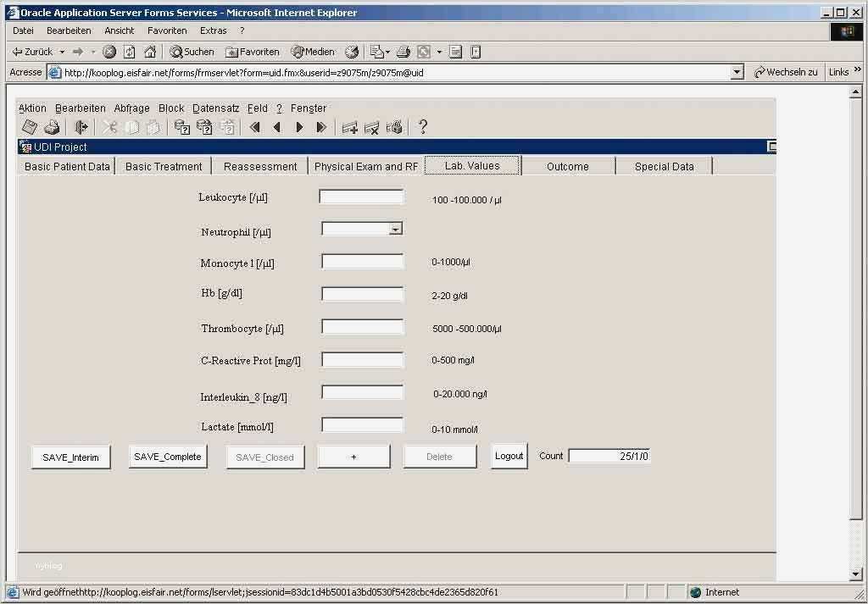
Task: Switch to Reassessment tab
Action: 260,167
